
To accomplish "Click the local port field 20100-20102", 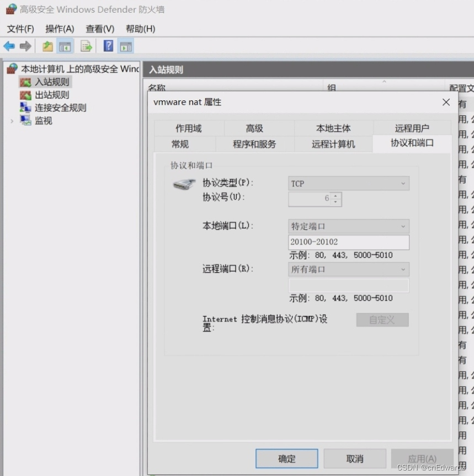I will [349, 242].
